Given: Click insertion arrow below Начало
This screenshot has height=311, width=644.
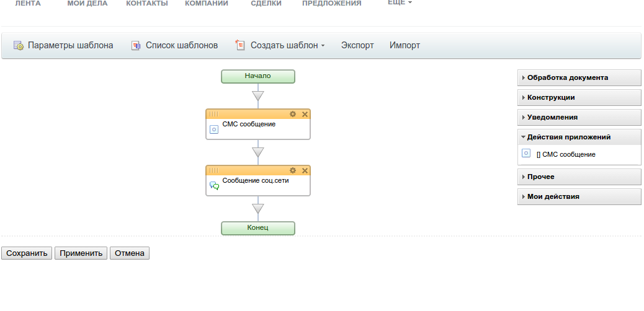Looking at the screenshot, I should (258, 96).
